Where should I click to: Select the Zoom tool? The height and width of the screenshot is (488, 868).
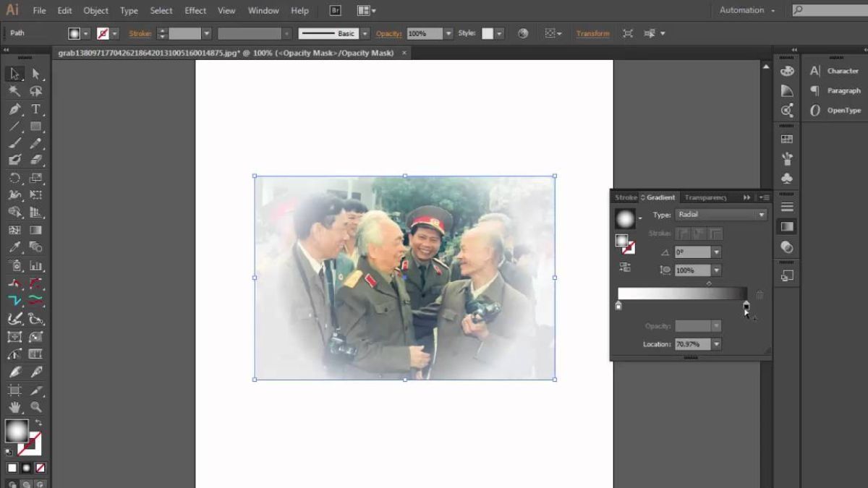pos(35,407)
